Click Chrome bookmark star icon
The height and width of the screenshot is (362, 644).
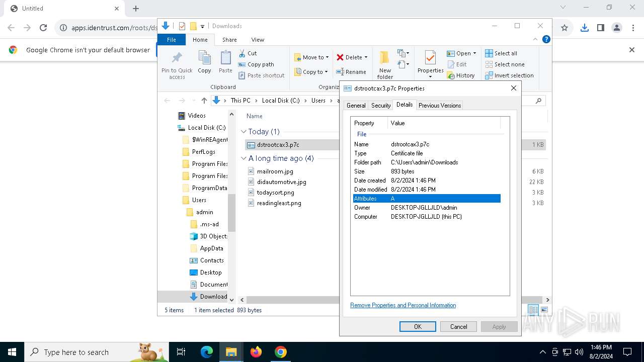[x=565, y=28]
